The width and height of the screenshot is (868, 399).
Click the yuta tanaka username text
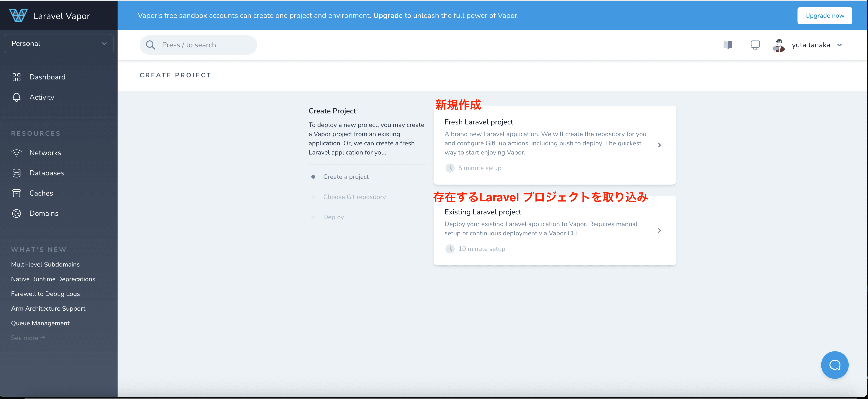(811, 45)
